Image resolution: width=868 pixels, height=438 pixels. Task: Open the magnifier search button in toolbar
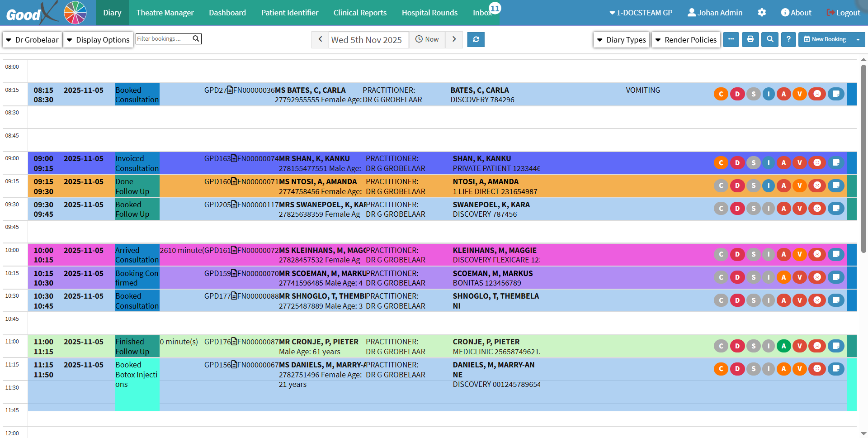[770, 40]
